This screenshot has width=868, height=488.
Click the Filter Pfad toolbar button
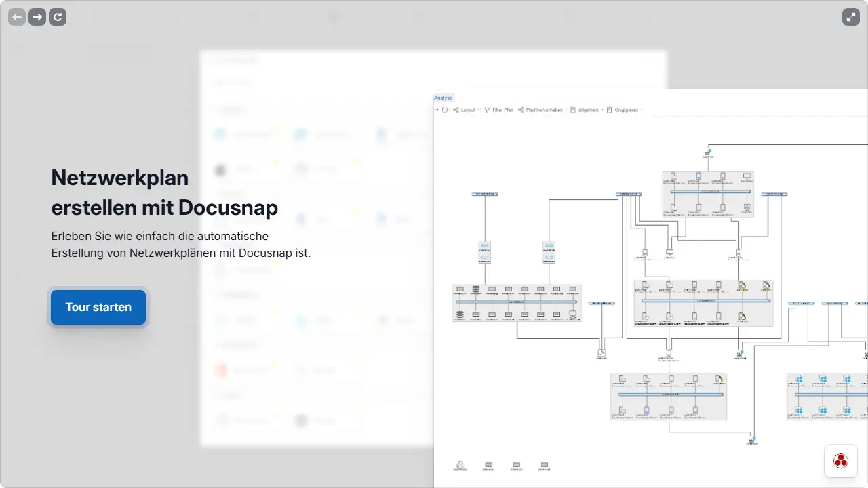click(499, 110)
